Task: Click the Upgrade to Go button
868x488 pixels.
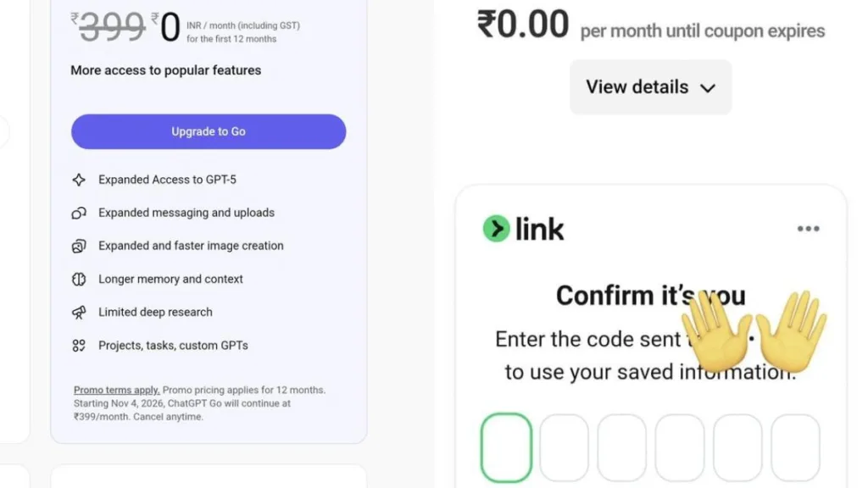Action: coord(209,131)
